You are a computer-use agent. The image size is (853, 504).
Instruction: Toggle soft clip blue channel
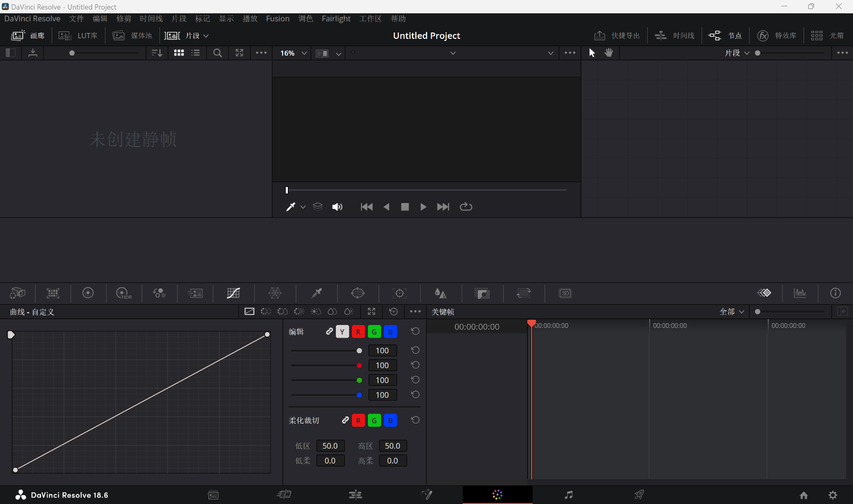pos(390,420)
